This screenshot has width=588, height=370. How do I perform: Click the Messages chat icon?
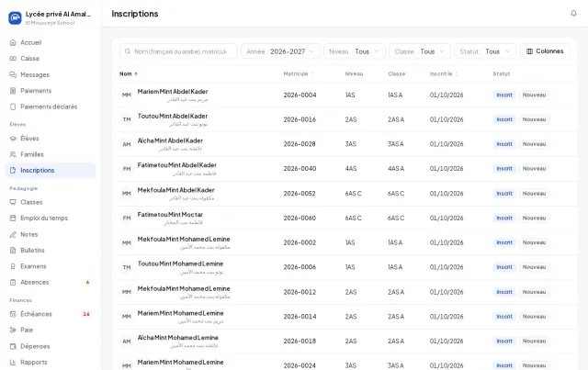coord(13,74)
